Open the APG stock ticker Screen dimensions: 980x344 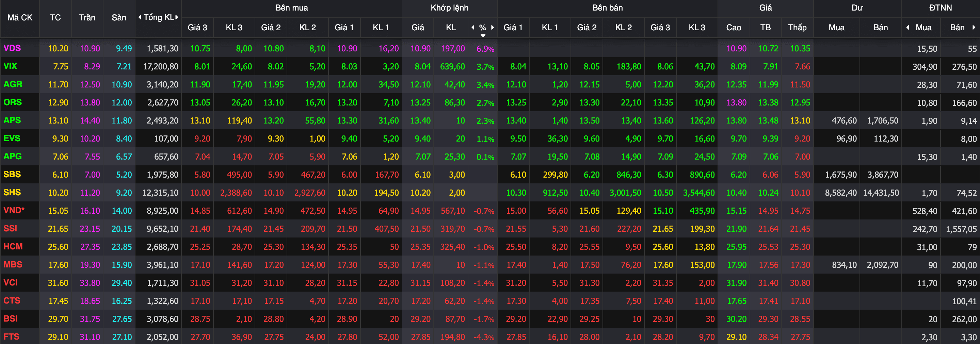click(13, 157)
